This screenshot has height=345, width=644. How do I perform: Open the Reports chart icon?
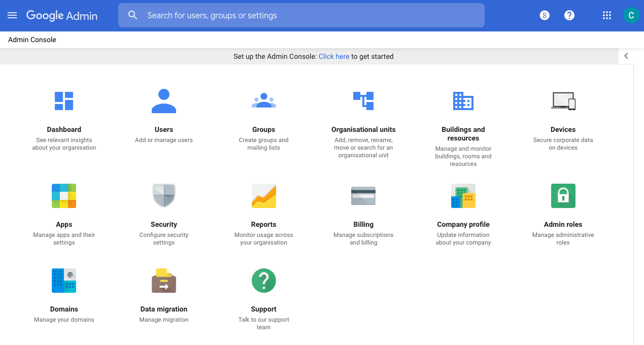pos(263,196)
